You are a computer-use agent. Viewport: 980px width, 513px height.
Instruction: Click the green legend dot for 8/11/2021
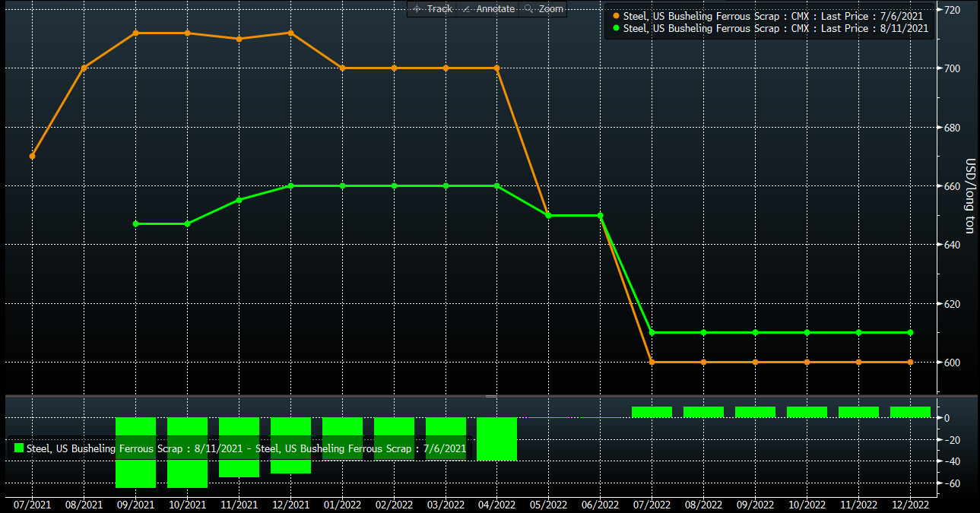click(616, 28)
